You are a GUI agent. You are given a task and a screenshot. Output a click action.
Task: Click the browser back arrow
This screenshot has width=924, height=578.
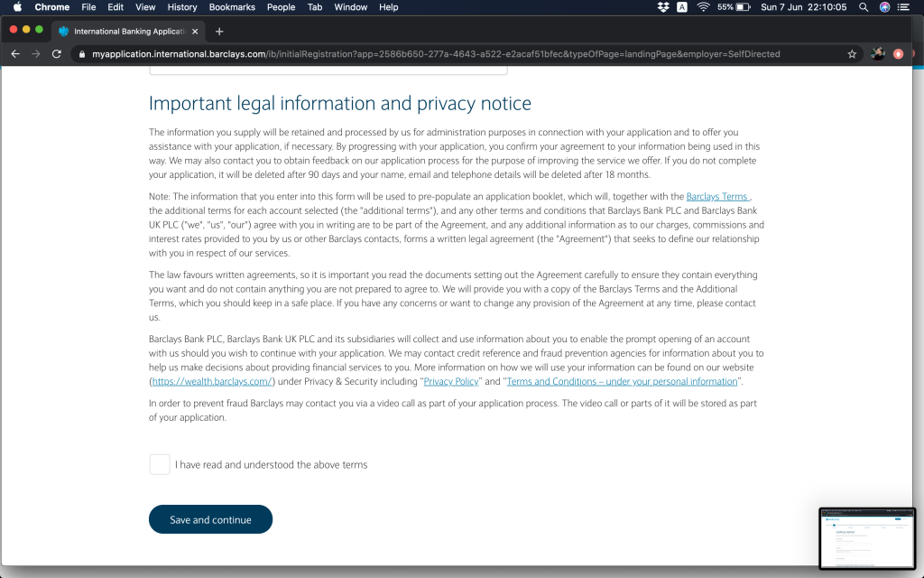(x=15, y=54)
